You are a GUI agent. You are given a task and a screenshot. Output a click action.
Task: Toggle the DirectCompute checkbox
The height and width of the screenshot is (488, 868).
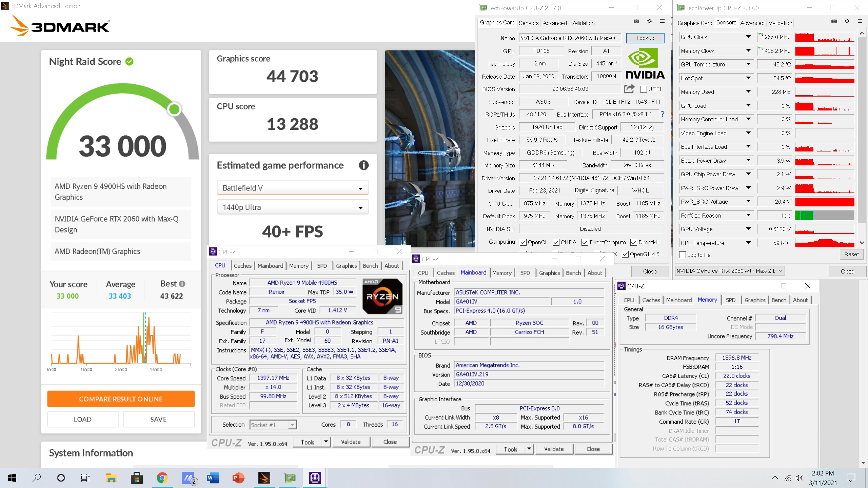pyautogui.click(x=585, y=242)
